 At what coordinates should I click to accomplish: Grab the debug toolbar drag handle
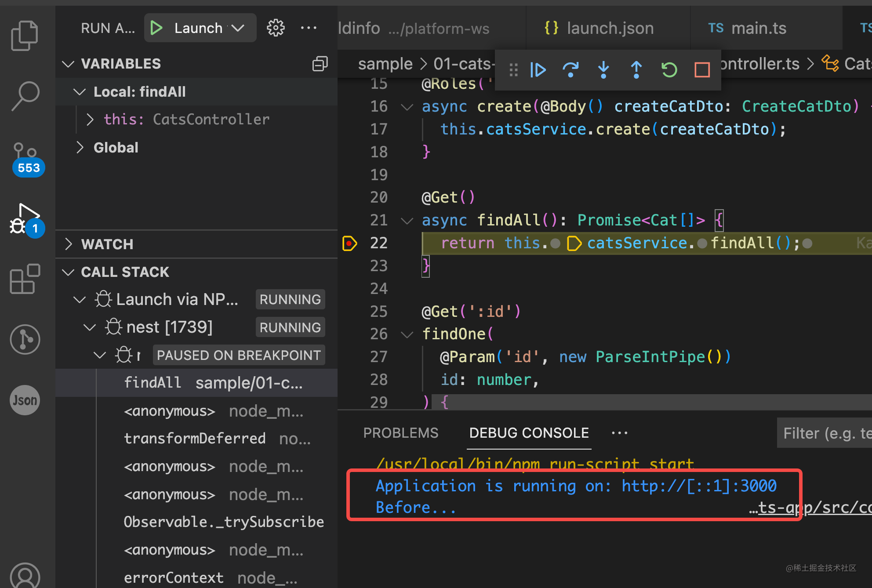(x=513, y=70)
